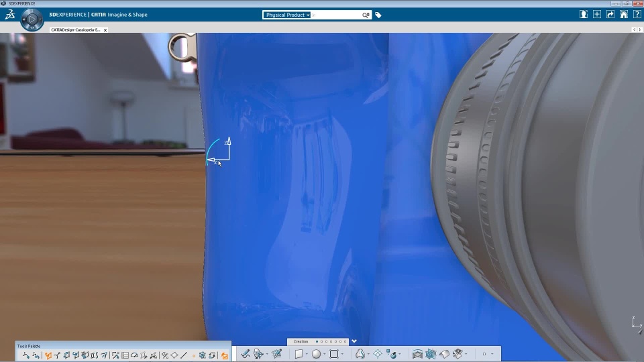The image size is (644, 362).
Task: Toggle the highlighted orange manipulation tool
Action: [x=48, y=355]
